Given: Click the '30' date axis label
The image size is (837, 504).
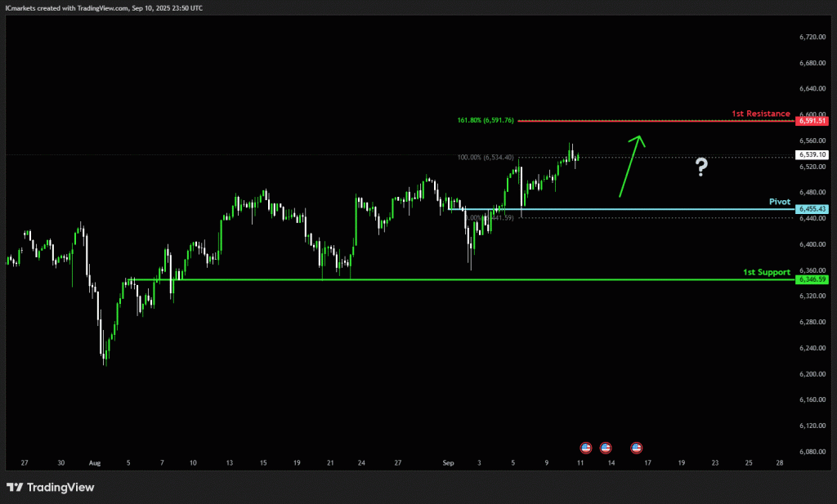Looking at the screenshot, I should pos(60,463).
